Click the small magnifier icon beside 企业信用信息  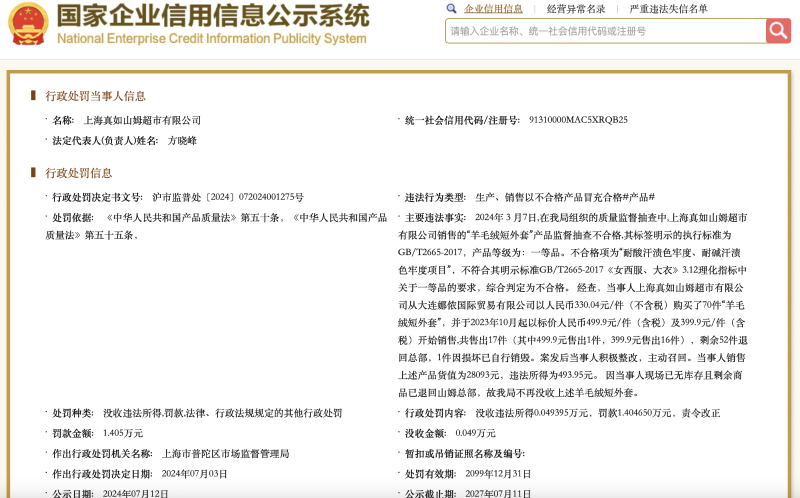tap(451, 9)
